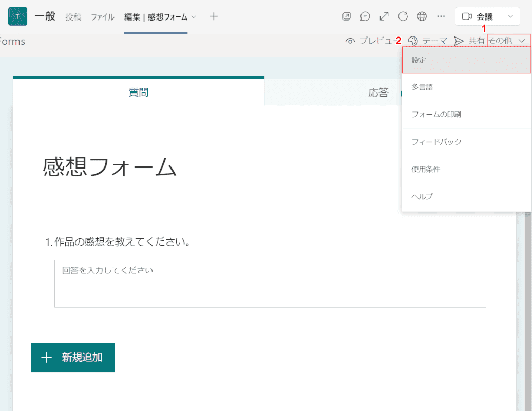Open フィードバック menu entry
This screenshot has width=532, height=411.
click(466, 142)
